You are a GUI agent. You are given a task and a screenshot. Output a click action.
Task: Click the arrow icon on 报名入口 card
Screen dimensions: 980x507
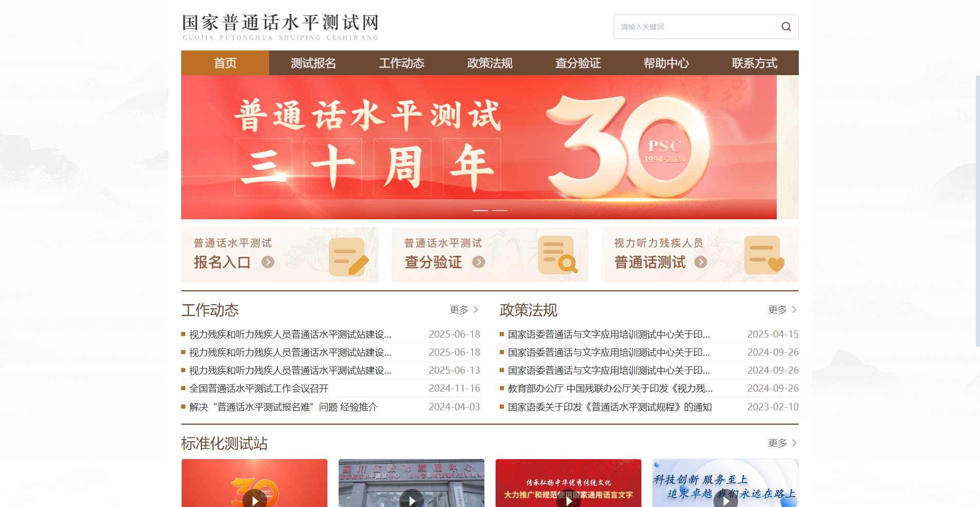267,262
